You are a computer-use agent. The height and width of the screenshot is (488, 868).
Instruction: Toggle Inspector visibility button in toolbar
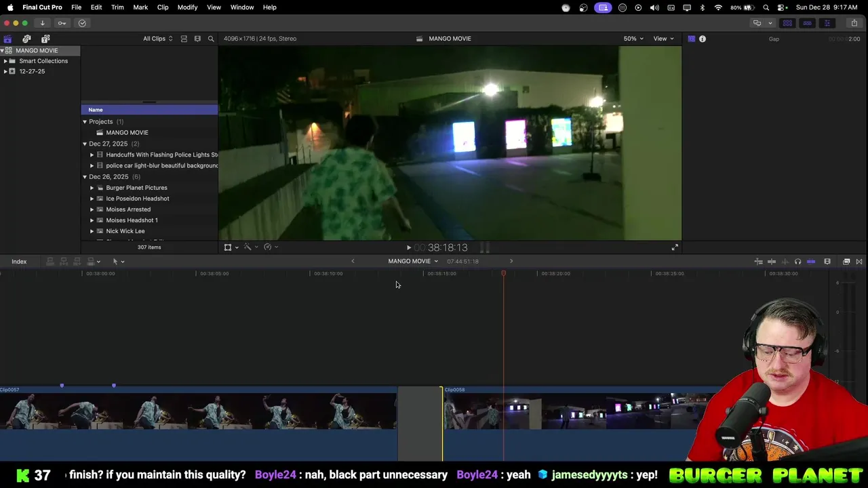point(827,23)
